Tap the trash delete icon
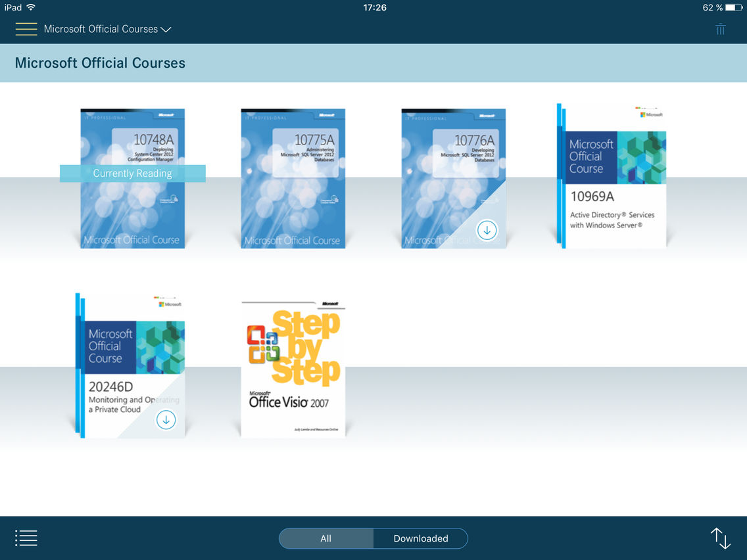Viewport: 747px width, 560px height. pos(720,29)
